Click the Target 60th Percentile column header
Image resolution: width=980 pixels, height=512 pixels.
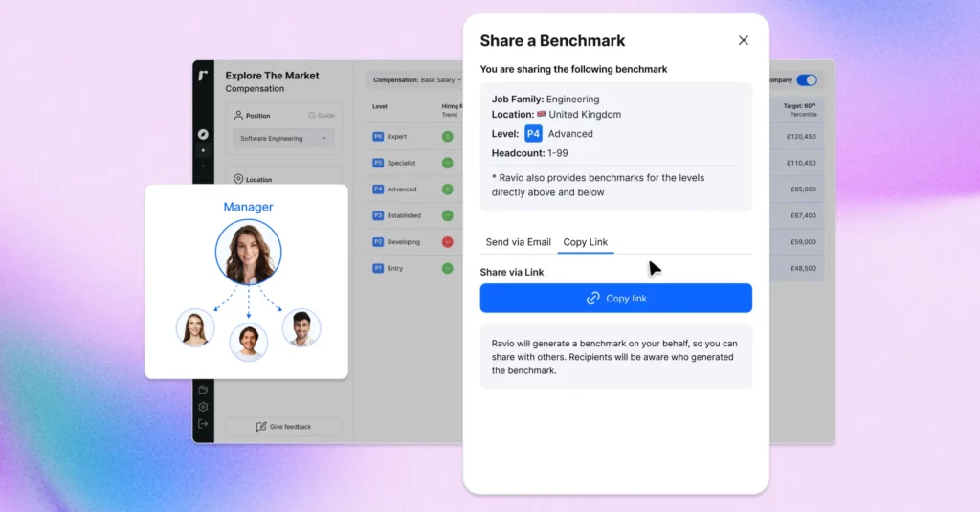[x=800, y=110]
